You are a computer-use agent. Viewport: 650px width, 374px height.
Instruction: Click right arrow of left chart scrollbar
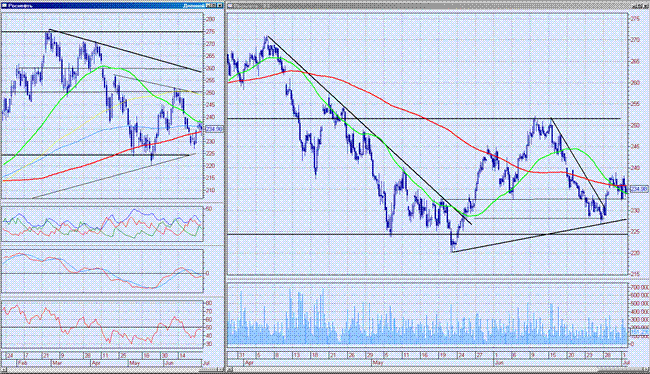[x=221, y=369]
